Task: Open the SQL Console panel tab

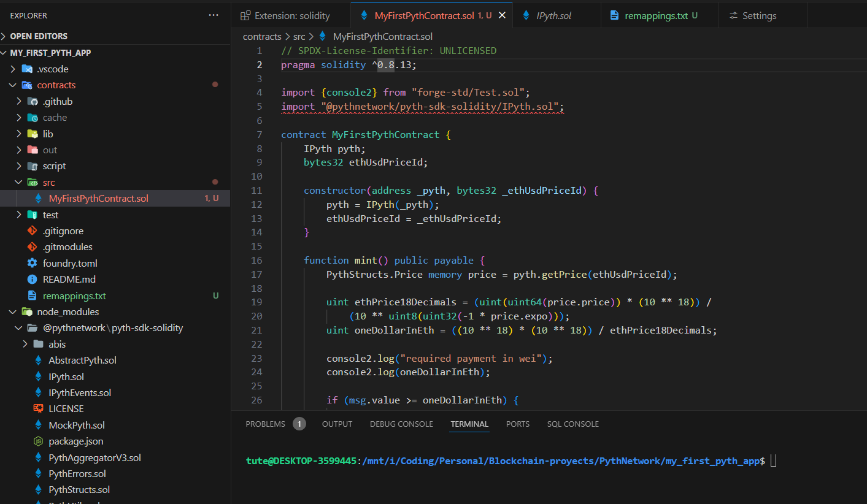Action: (573, 424)
